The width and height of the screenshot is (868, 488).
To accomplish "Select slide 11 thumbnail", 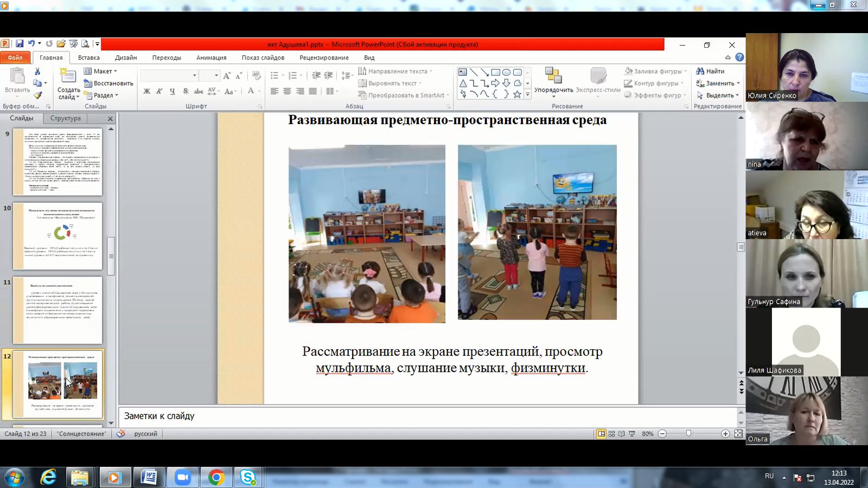I will [58, 310].
